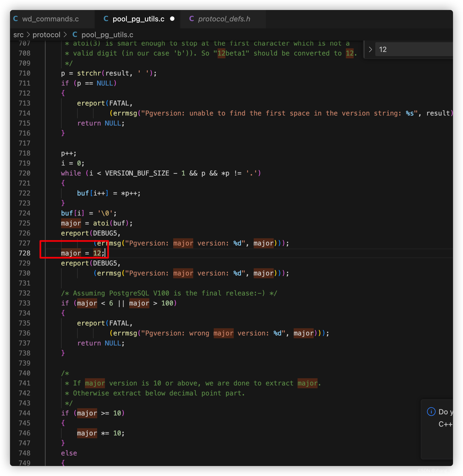This screenshot has height=476, width=463.
Task: Click 'strchr' function call on line 710
Action: [89, 73]
